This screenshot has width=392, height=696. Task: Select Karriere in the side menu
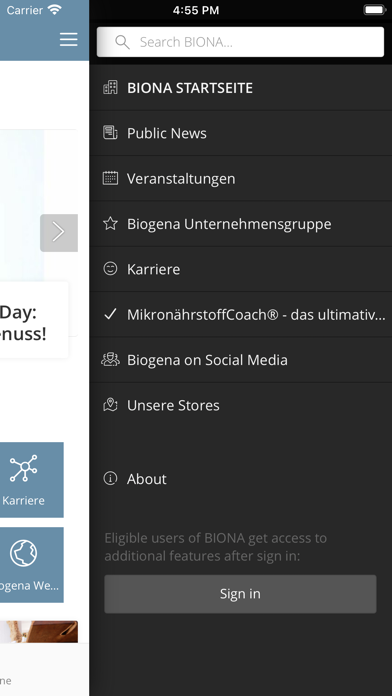click(x=241, y=269)
